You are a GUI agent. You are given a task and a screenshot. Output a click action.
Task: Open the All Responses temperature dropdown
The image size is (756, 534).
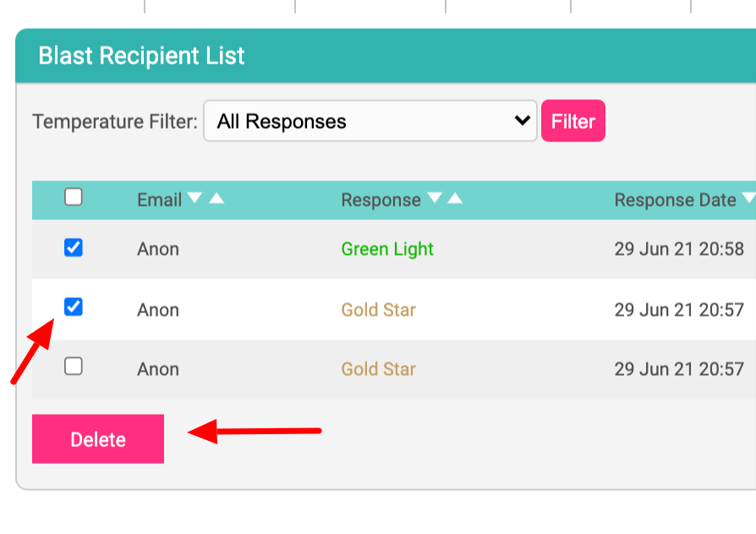[x=370, y=121]
